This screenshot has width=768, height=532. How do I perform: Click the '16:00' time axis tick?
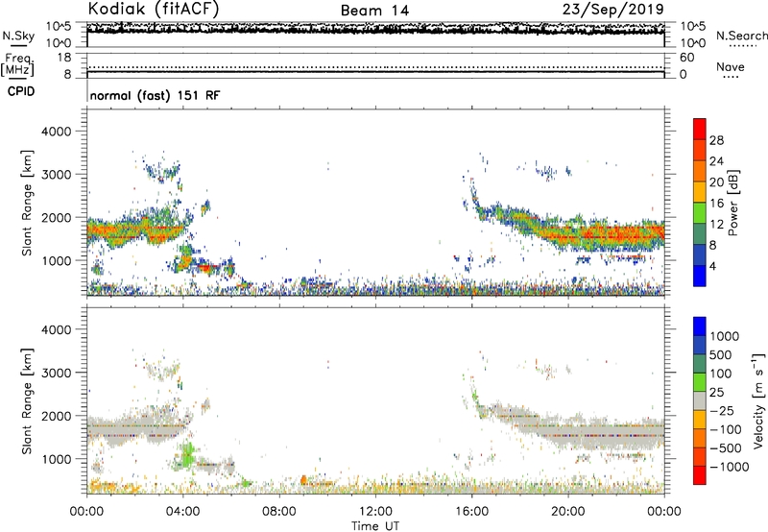pos(471,512)
